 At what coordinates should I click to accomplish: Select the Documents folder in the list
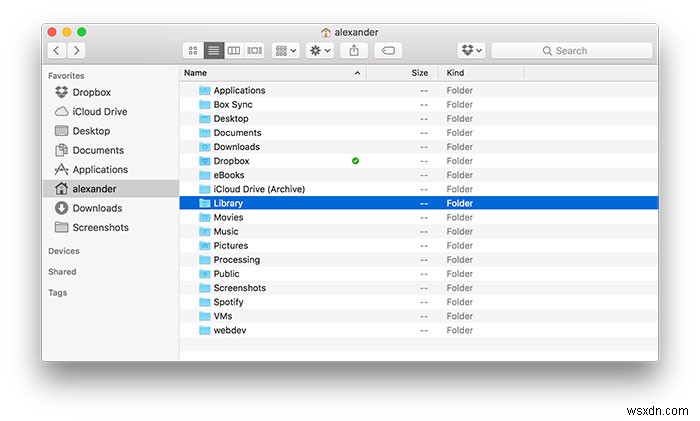point(419,133)
